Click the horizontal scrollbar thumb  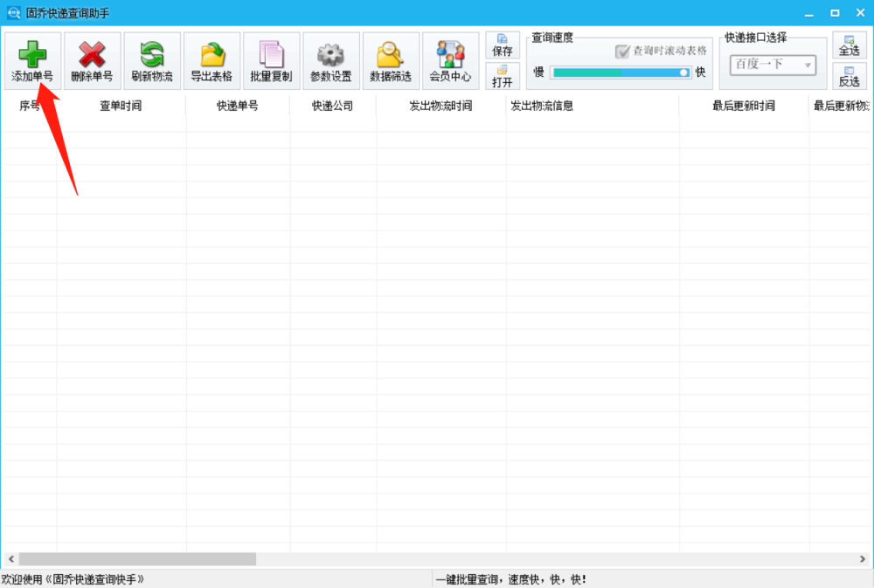[137, 558]
